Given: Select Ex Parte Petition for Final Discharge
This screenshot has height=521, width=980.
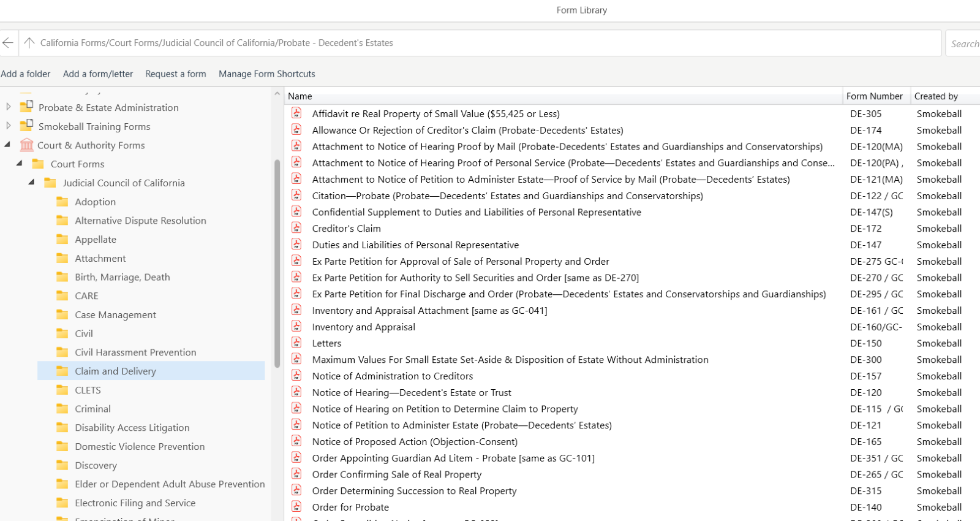Looking at the screenshot, I should (569, 294).
